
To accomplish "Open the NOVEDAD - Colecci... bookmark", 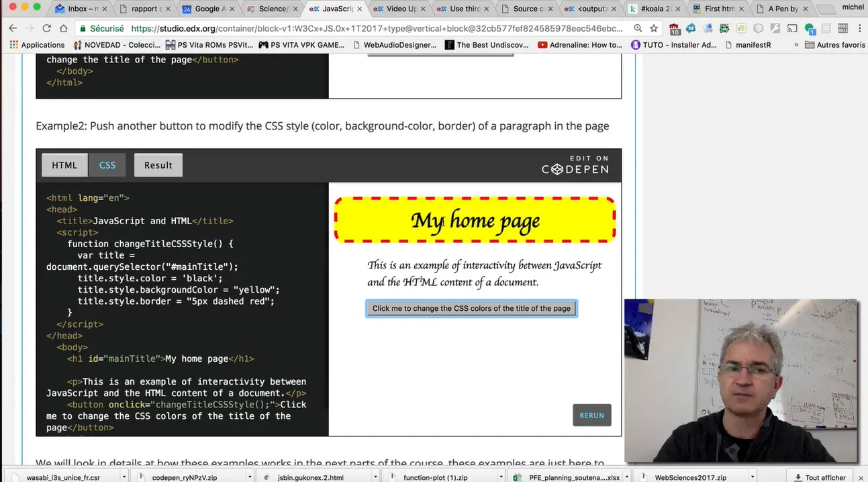I will point(117,45).
